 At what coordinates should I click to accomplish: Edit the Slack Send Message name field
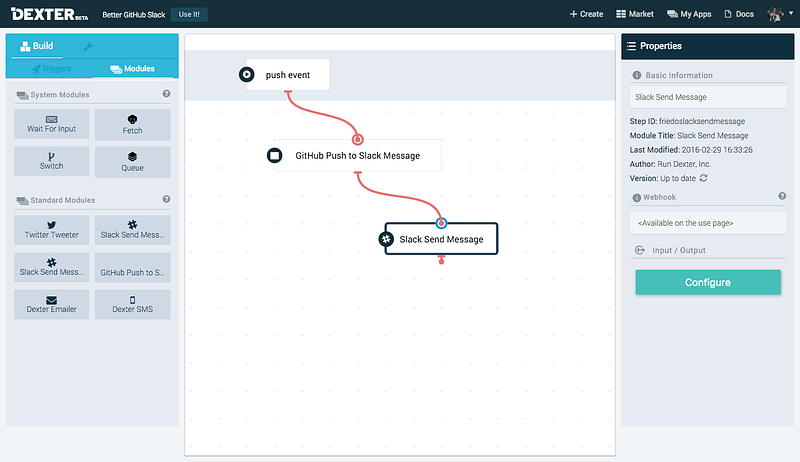click(708, 97)
